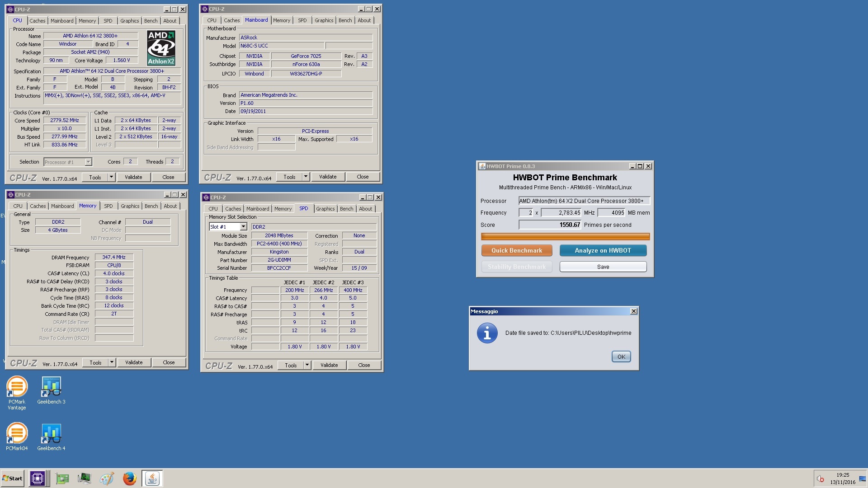Image resolution: width=868 pixels, height=488 pixels.
Task: Open the Processor #1 selection dropdown
Action: pyautogui.click(x=89, y=162)
